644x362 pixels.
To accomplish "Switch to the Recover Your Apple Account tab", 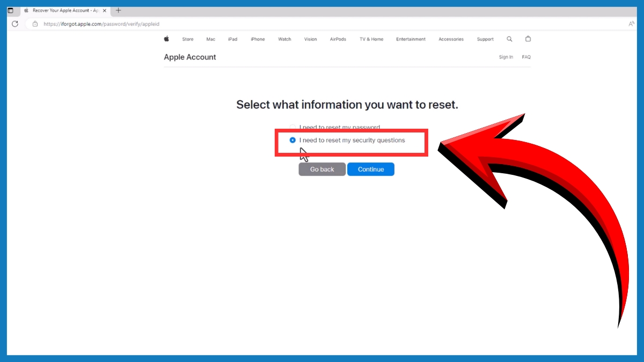I will coord(64,10).
